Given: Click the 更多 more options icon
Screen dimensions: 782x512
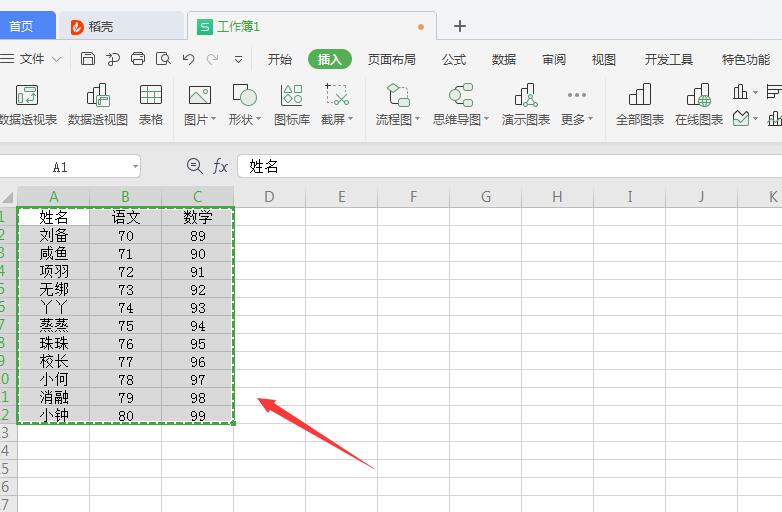Looking at the screenshot, I should 577,95.
